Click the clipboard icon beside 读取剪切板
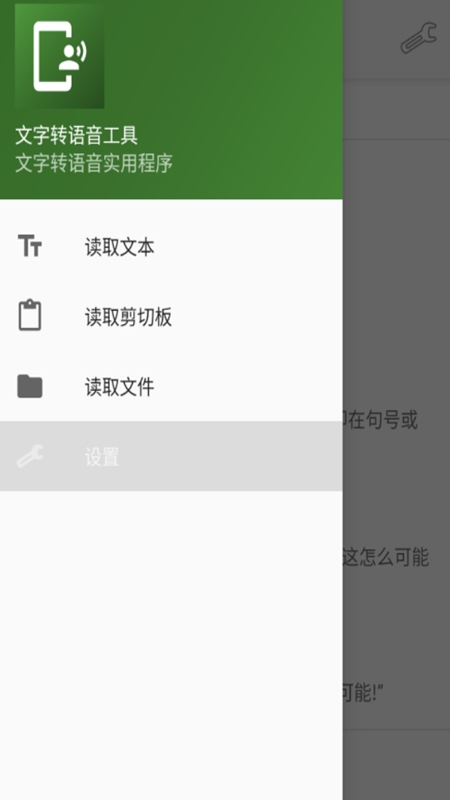 [30, 315]
